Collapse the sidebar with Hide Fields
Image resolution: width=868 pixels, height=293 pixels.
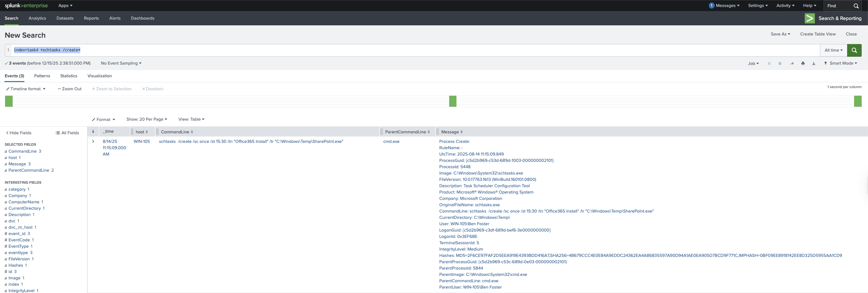pos(19,133)
